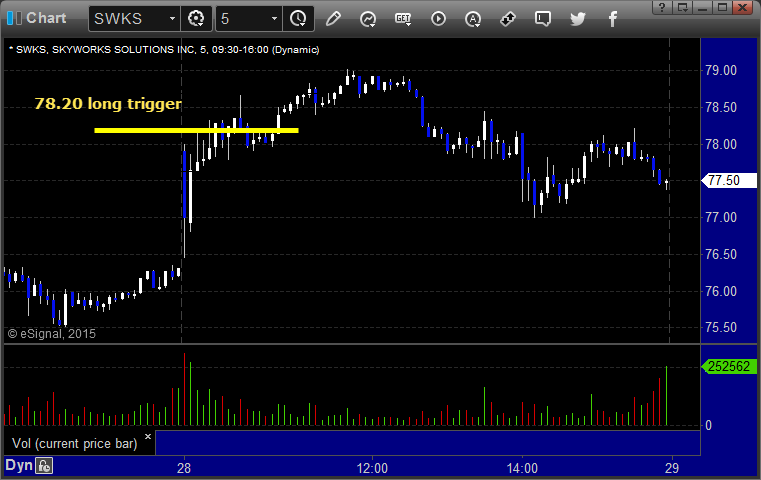
Task: Close the Chart window
Action: 743,7
